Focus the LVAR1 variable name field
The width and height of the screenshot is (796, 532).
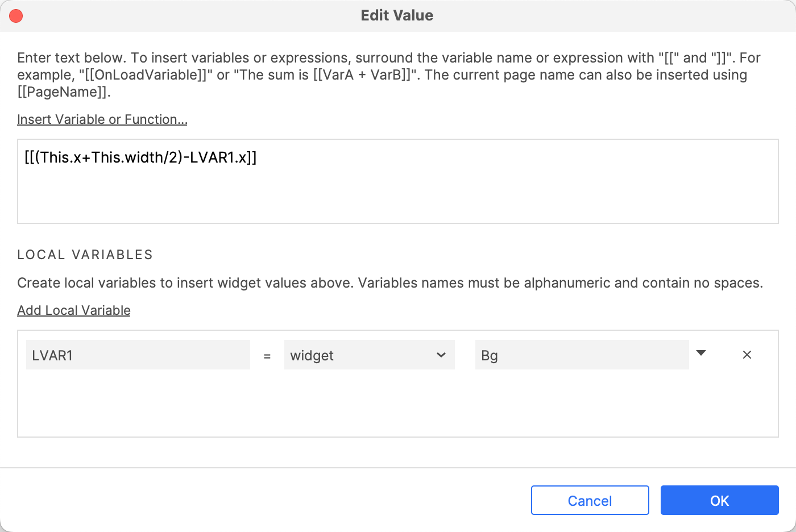pyautogui.click(x=138, y=355)
